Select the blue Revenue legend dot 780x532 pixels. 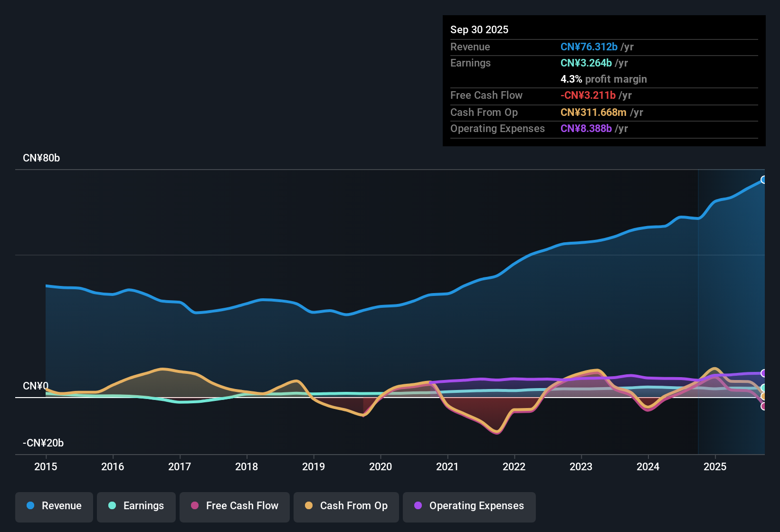click(x=30, y=506)
